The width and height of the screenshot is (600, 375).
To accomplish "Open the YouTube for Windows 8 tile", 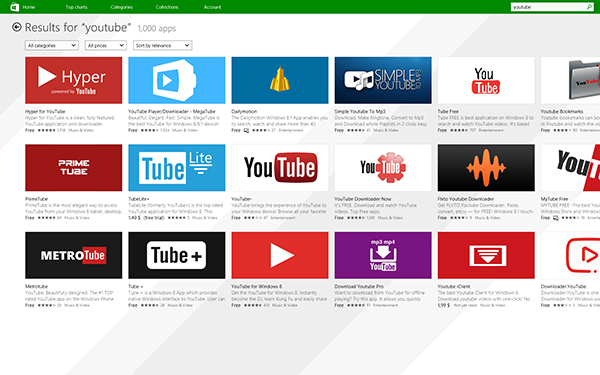I will [280, 255].
